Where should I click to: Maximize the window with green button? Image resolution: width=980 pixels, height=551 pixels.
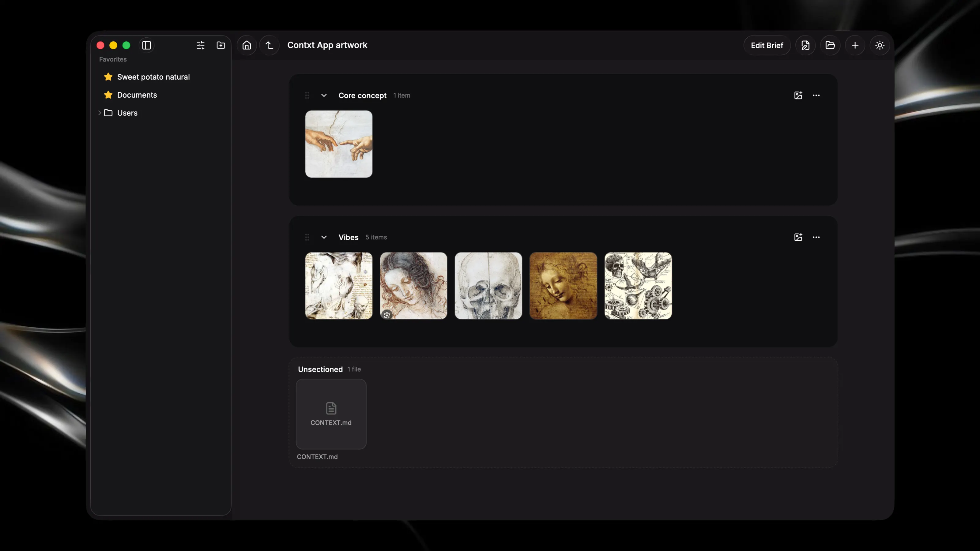click(x=126, y=45)
